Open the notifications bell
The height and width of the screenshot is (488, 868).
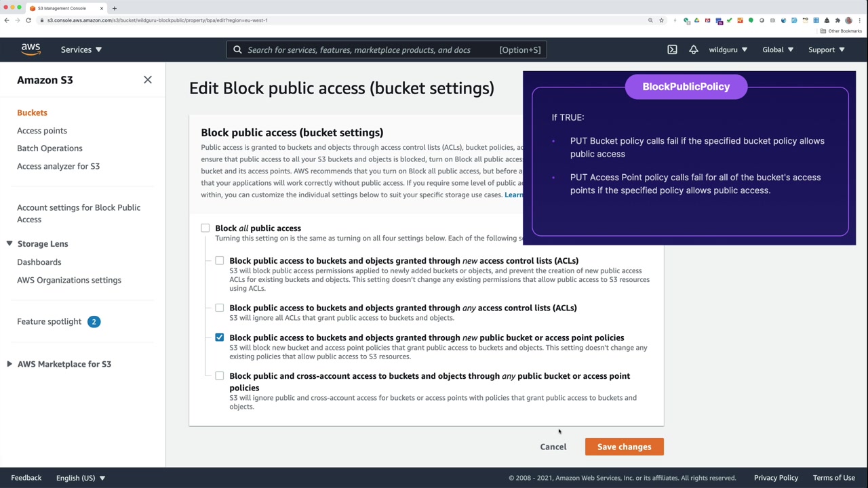pos(693,49)
